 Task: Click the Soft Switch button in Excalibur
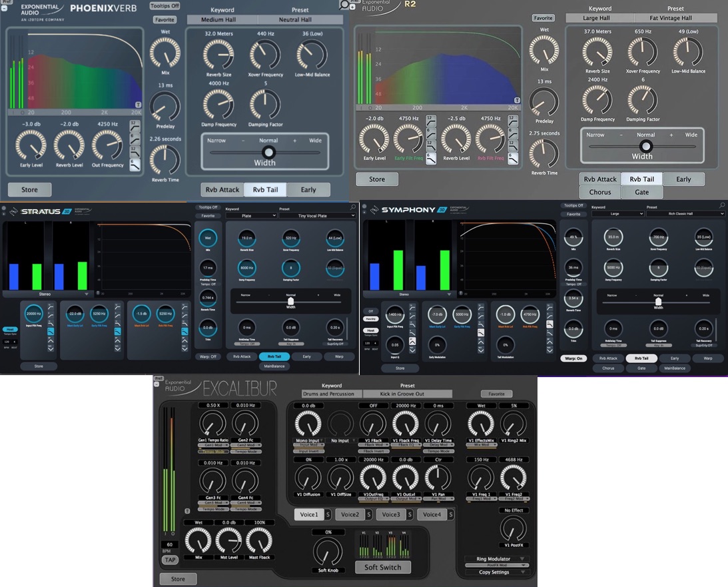click(x=382, y=568)
